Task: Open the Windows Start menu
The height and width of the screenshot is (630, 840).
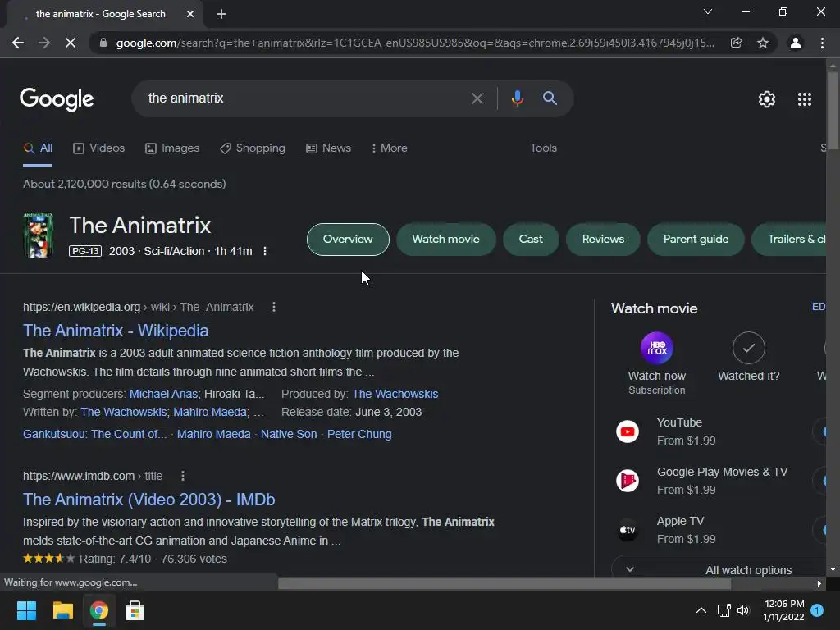Action: point(26,610)
